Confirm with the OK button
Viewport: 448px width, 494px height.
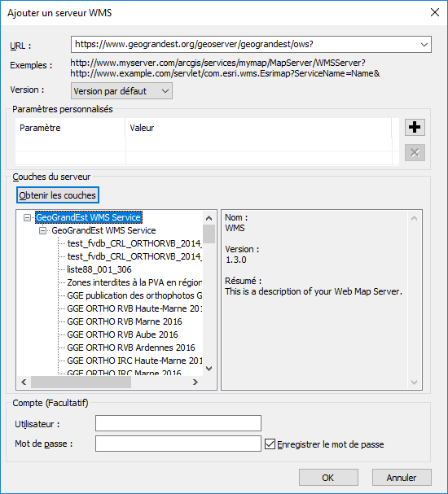point(328,478)
